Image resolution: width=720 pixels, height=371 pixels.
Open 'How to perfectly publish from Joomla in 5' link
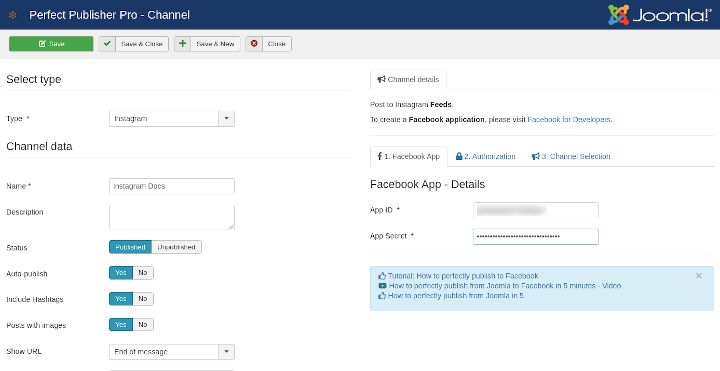coord(456,296)
